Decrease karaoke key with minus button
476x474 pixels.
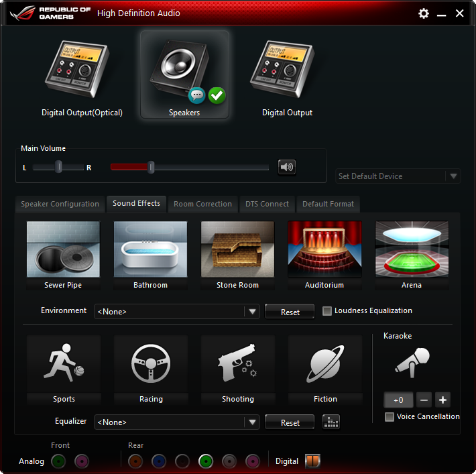coord(424,400)
